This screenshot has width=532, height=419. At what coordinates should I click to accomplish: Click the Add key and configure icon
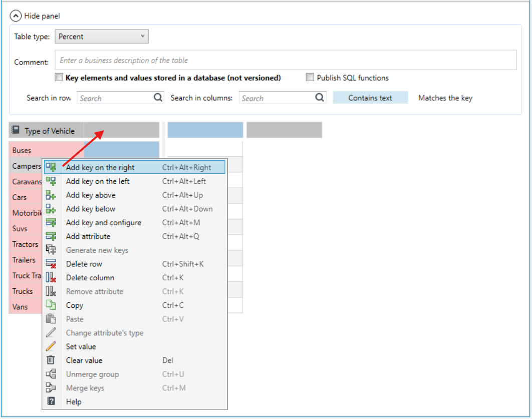coord(51,223)
